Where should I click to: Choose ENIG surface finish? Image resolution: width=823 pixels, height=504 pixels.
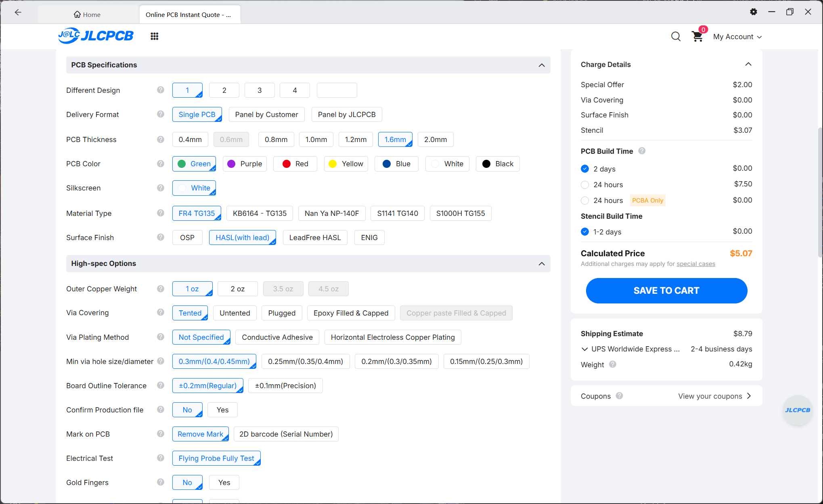pyautogui.click(x=369, y=238)
